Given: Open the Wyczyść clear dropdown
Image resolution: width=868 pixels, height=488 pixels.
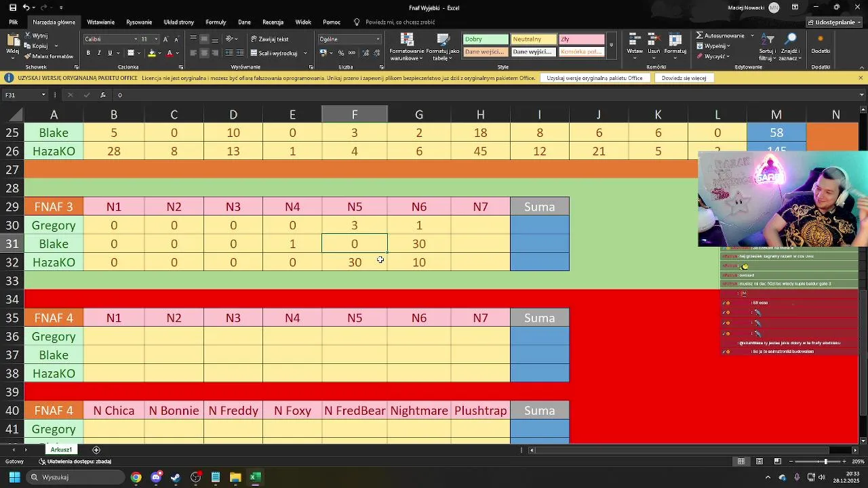Looking at the screenshot, I should click(715, 56).
